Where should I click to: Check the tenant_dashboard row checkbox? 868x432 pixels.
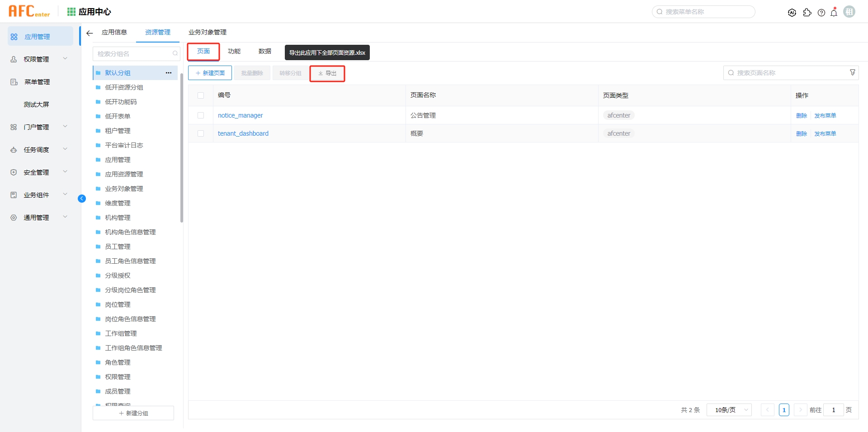click(201, 133)
